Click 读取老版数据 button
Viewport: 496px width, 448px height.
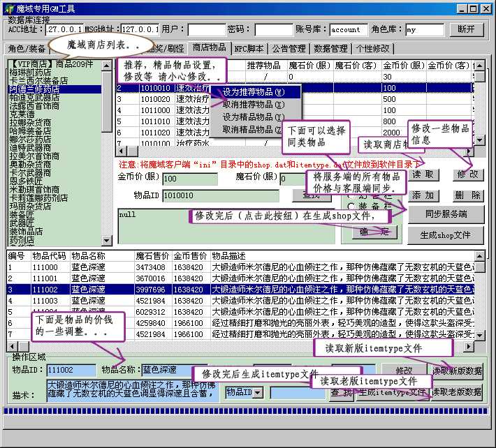[457, 393]
